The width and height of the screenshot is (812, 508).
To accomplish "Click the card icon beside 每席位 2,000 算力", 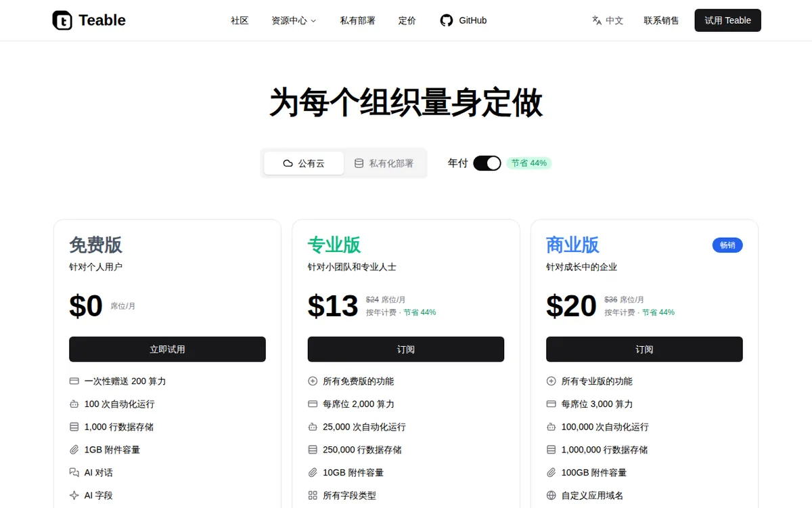I will (313, 404).
